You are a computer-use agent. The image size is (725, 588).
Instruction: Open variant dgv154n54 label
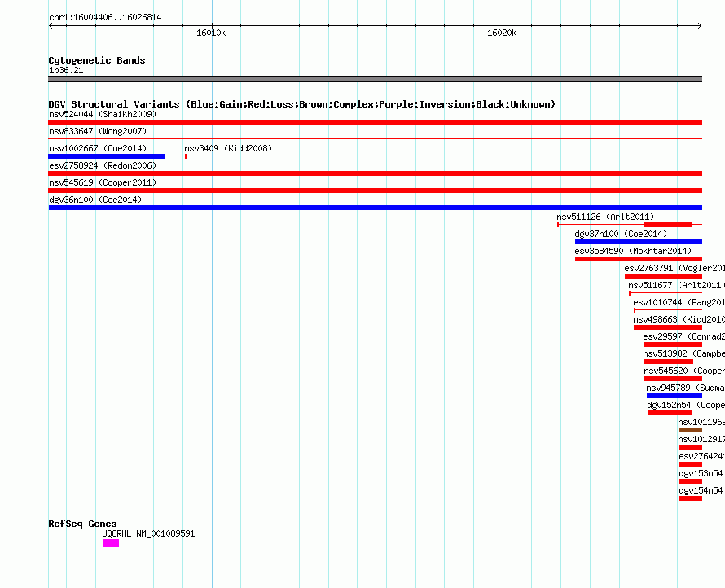coord(701,490)
